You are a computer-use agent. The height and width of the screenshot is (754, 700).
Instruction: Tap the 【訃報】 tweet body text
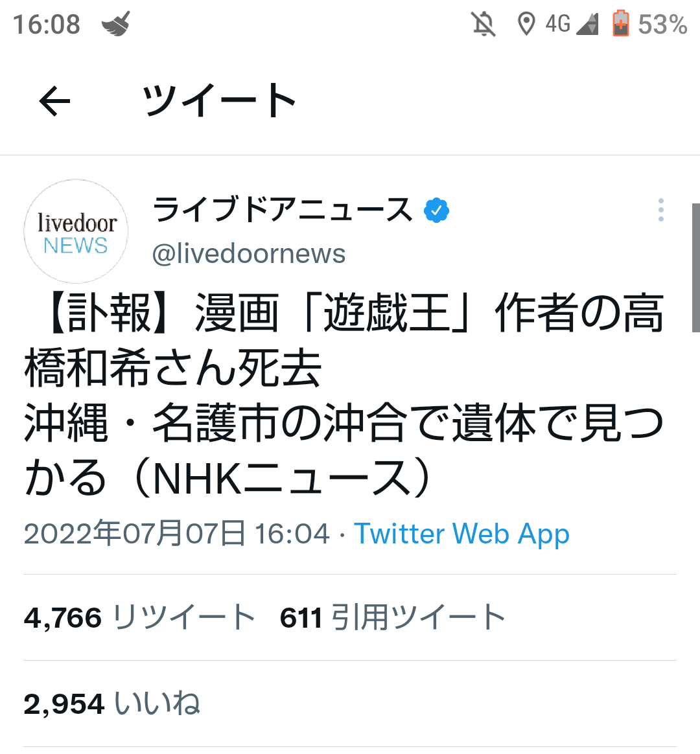coord(344,395)
